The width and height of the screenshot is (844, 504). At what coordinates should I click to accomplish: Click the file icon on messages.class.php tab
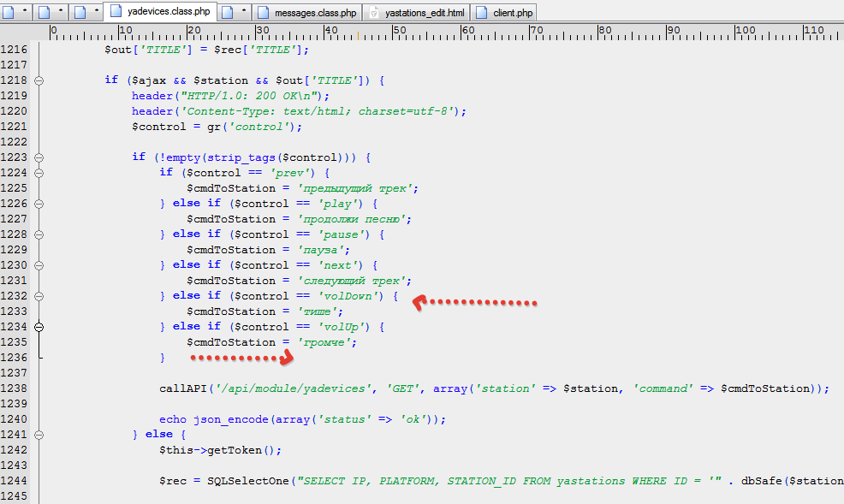pos(263,12)
